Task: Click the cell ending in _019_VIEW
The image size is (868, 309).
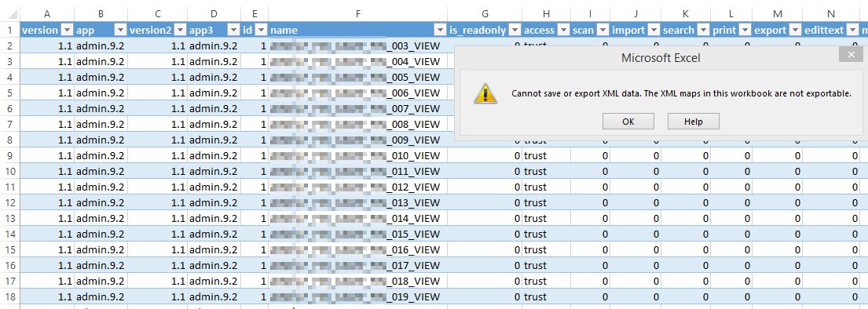Action: click(358, 296)
